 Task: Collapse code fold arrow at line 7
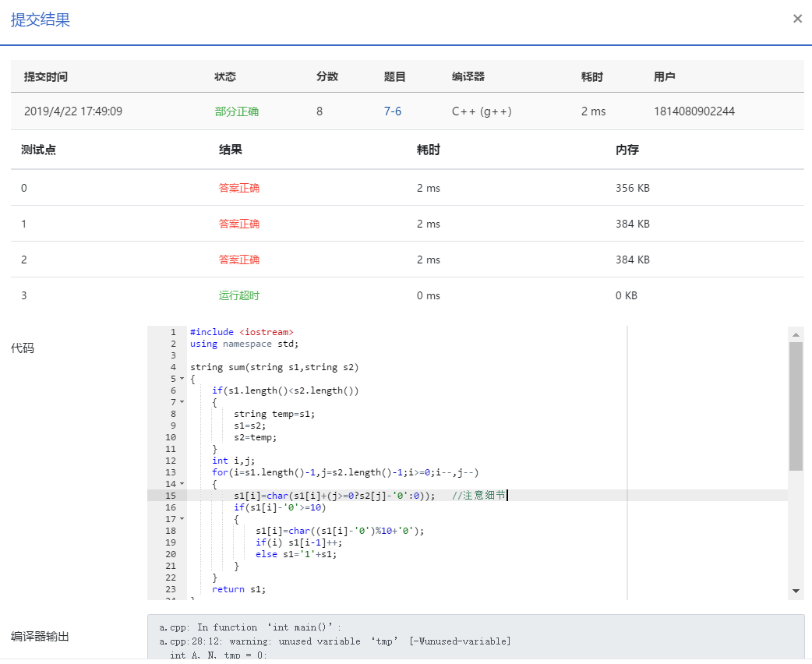182,402
